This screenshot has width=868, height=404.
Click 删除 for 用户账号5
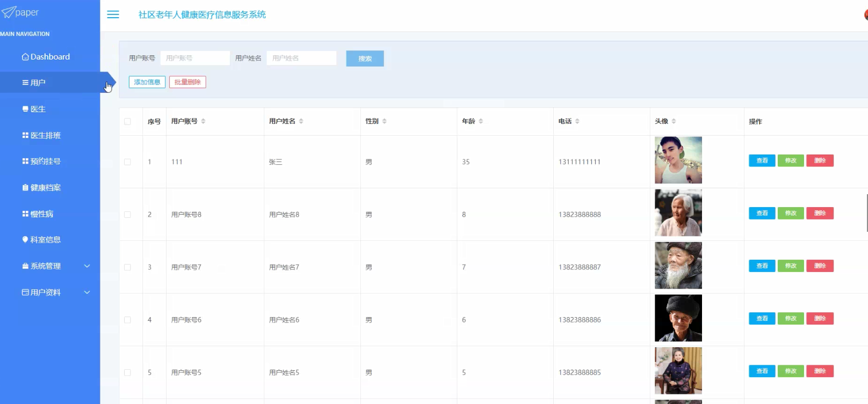tap(820, 371)
